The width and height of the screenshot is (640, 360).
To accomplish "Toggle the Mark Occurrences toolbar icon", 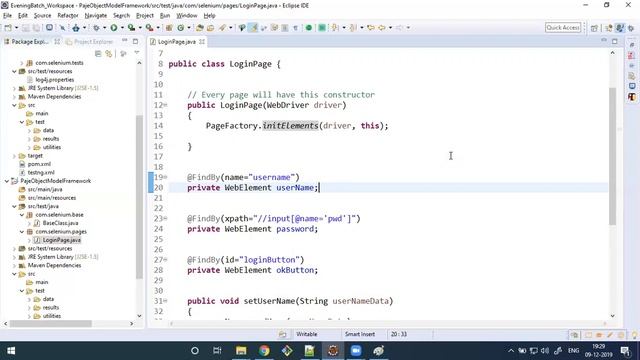I will (253, 28).
